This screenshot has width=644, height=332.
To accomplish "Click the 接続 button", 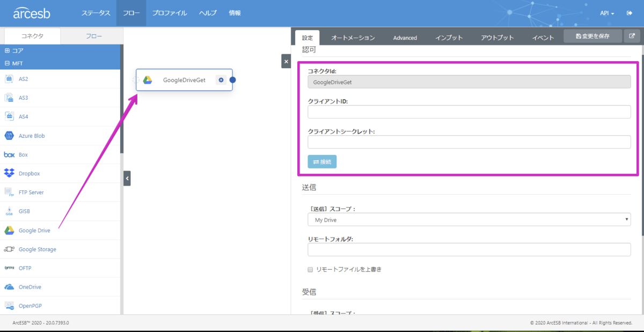I will 322,161.
